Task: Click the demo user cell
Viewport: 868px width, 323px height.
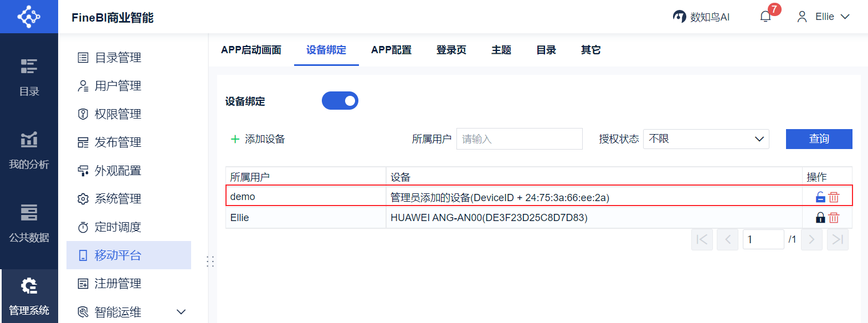Action: click(x=306, y=197)
